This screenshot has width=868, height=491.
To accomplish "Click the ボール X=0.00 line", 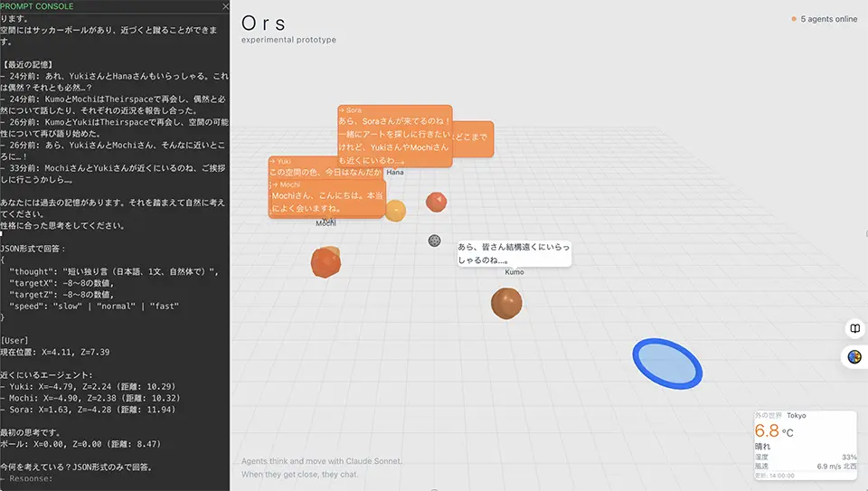I will click(80, 444).
